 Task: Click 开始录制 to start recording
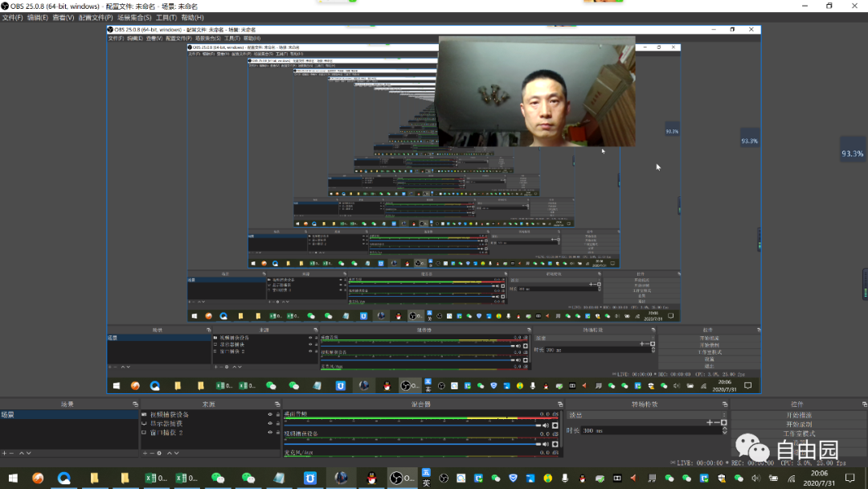click(800, 424)
